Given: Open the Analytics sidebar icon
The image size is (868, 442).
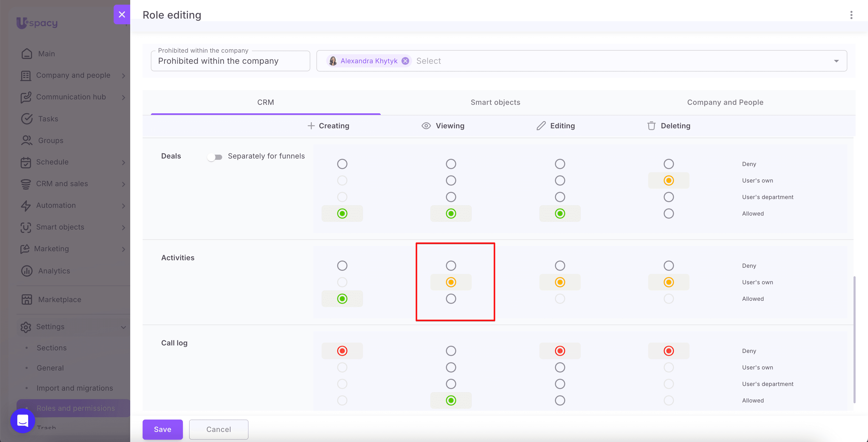Looking at the screenshot, I should click(27, 271).
